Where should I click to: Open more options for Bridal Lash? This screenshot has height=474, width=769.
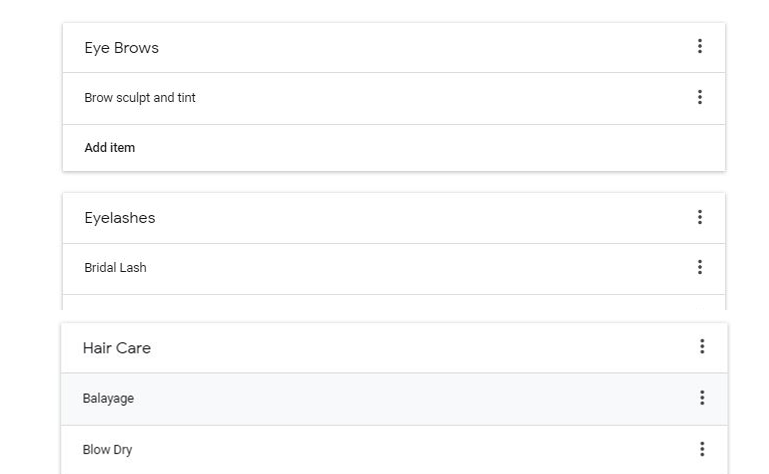point(700,267)
